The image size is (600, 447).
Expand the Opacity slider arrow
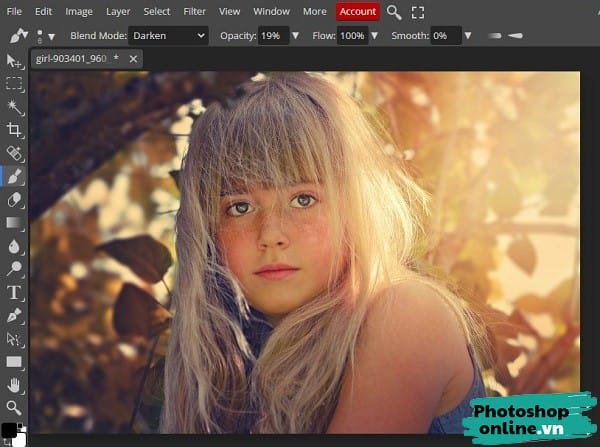pos(295,35)
